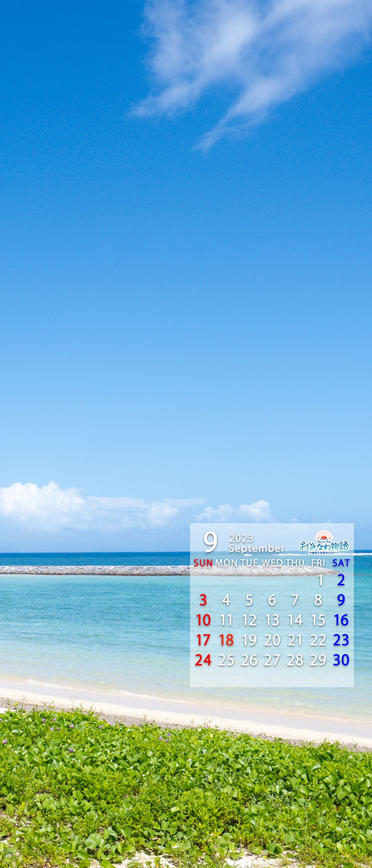Choose the red date 24
The height and width of the screenshot is (868, 372).
pos(203,660)
